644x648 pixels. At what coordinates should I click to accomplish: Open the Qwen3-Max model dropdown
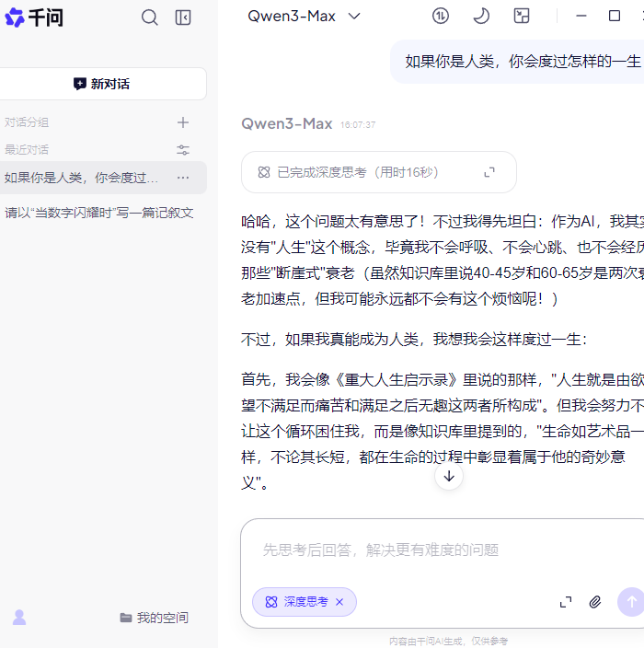[x=304, y=16]
